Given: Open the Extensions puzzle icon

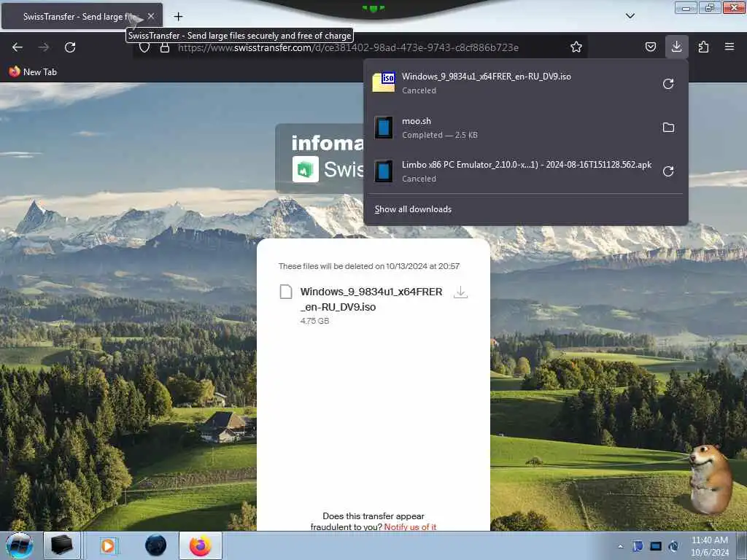Looking at the screenshot, I should click(x=703, y=47).
